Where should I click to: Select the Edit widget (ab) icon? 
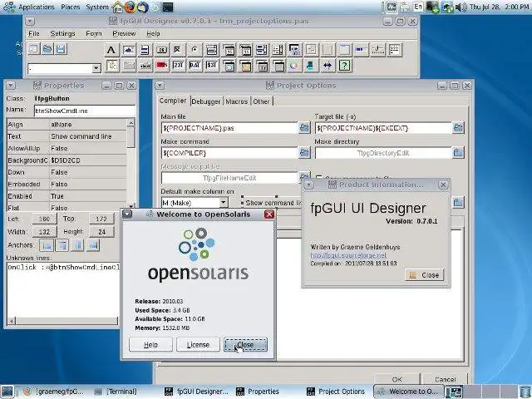[x=129, y=50]
